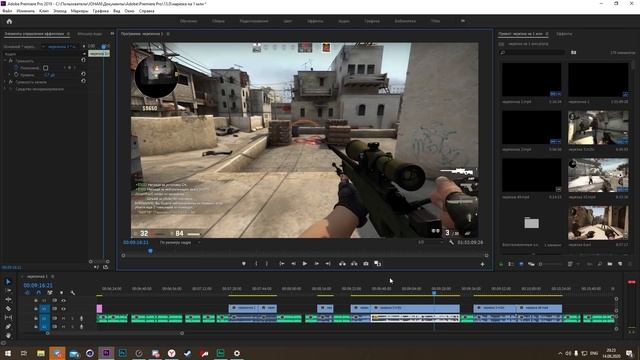This screenshot has width=640, height=360.
Task: Switch Project panel to list view
Action: tap(511, 264)
